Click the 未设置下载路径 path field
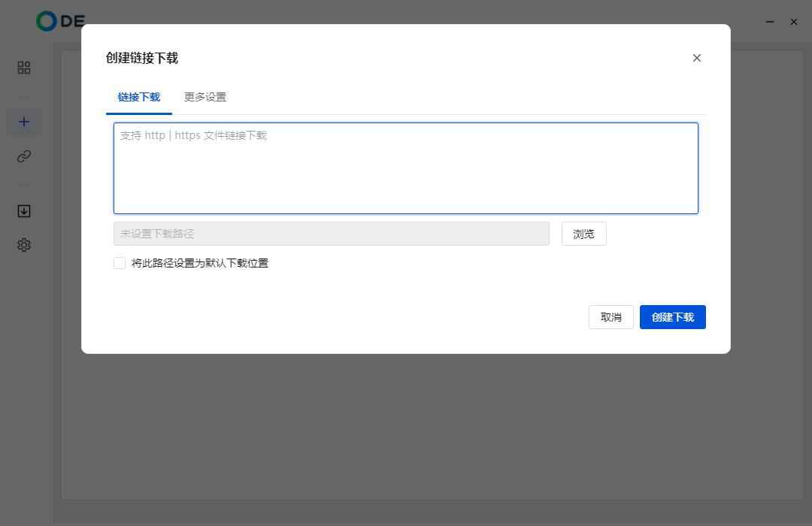The image size is (812, 526). click(x=331, y=234)
